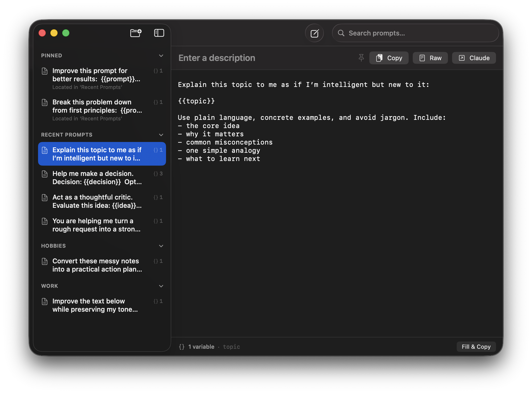
Task: Click document icon of 'Act as a thoughtful critic'
Action: coord(45,198)
